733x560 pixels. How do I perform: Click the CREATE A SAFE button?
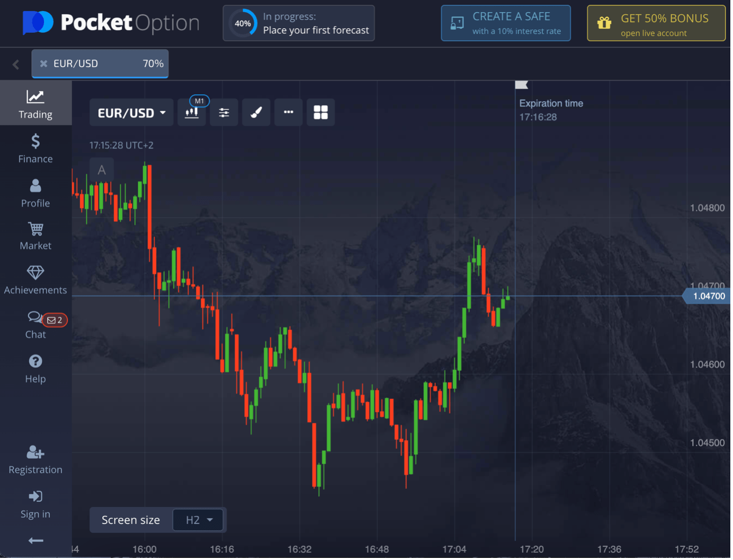tap(505, 23)
